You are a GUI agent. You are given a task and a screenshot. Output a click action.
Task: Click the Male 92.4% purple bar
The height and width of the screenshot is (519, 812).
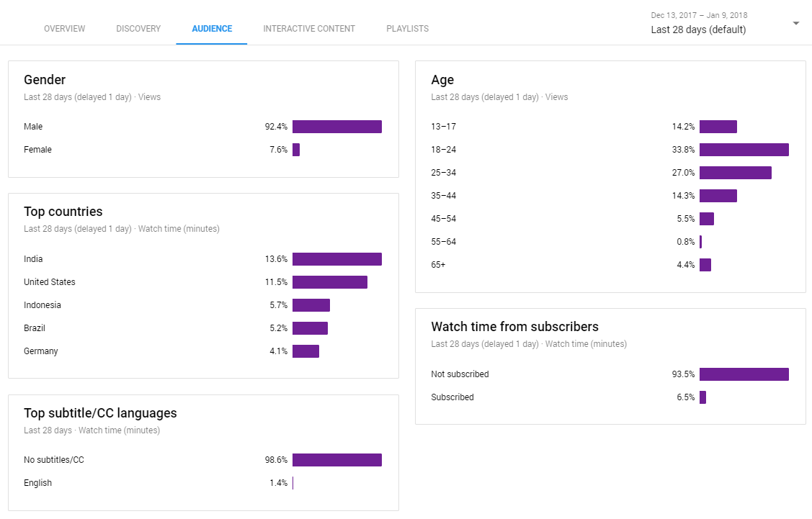(x=336, y=127)
